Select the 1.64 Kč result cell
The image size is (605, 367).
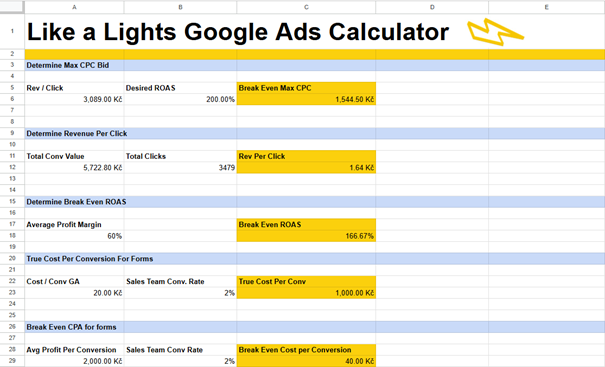point(306,167)
